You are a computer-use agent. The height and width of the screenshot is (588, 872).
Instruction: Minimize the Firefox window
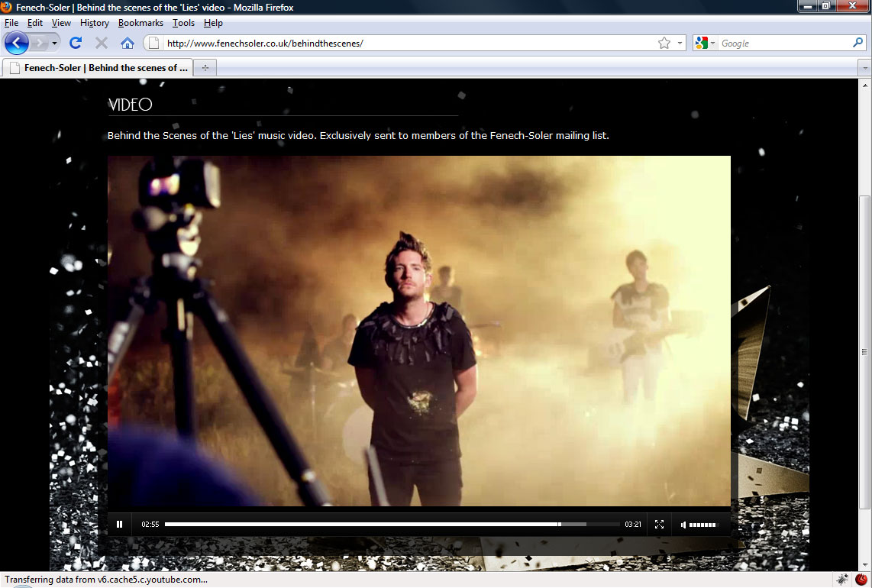tap(808, 6)
